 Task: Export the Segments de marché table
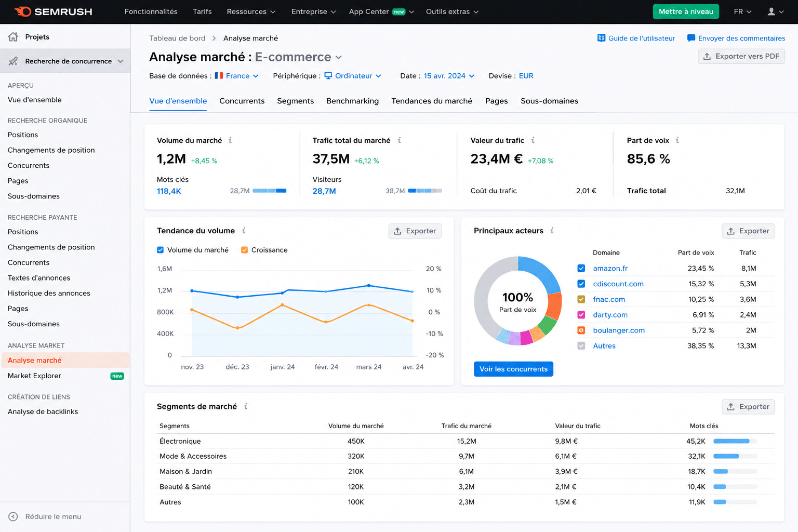pyautogui.click(x=748, y=407)
